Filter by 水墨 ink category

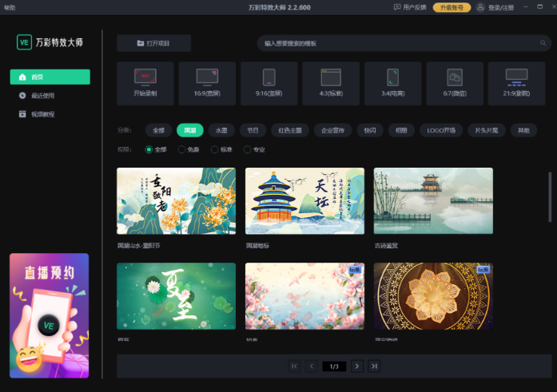click(221, 130)
